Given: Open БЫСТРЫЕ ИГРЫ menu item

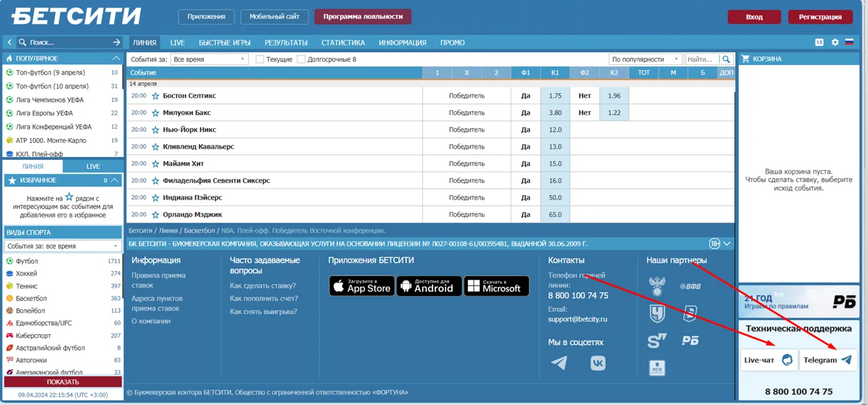Looking at the screenshot, I should click(x=225, y=43).
